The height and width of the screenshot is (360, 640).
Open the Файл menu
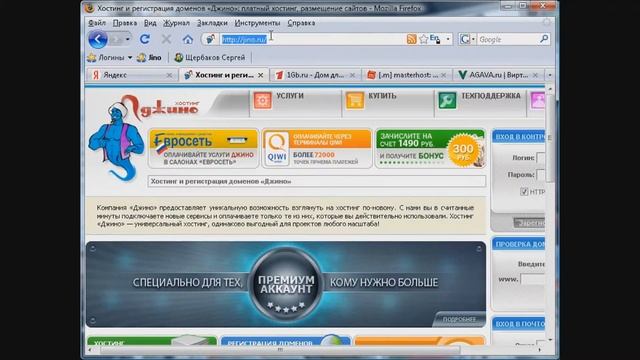click(x=97, y=23)
